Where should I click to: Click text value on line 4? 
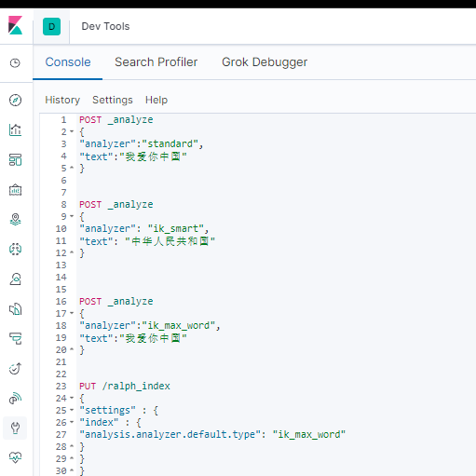pos(153,156)
